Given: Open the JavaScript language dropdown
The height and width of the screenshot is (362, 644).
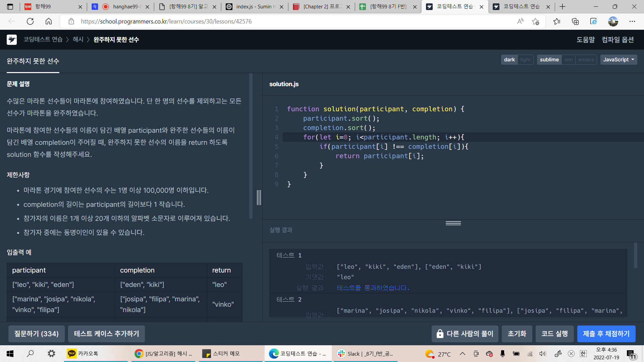Looking at the screenshot, I should click(618, 60).
